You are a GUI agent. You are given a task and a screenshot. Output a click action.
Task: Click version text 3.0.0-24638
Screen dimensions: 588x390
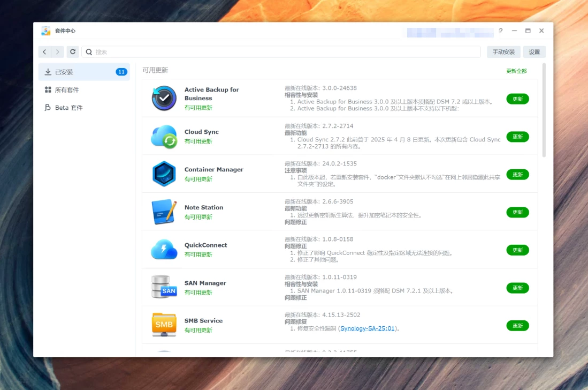click(x=339, y=88)
